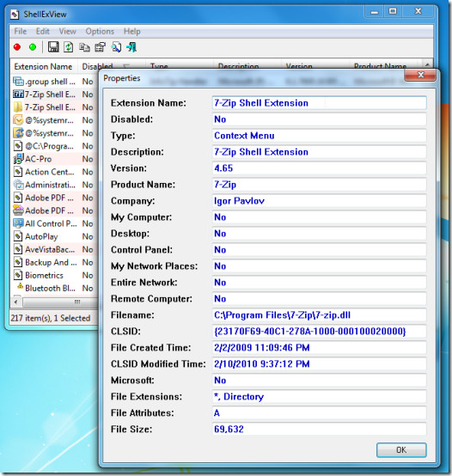Click the Description value field
The image size is (452, 476).
[x=320, y=152]
